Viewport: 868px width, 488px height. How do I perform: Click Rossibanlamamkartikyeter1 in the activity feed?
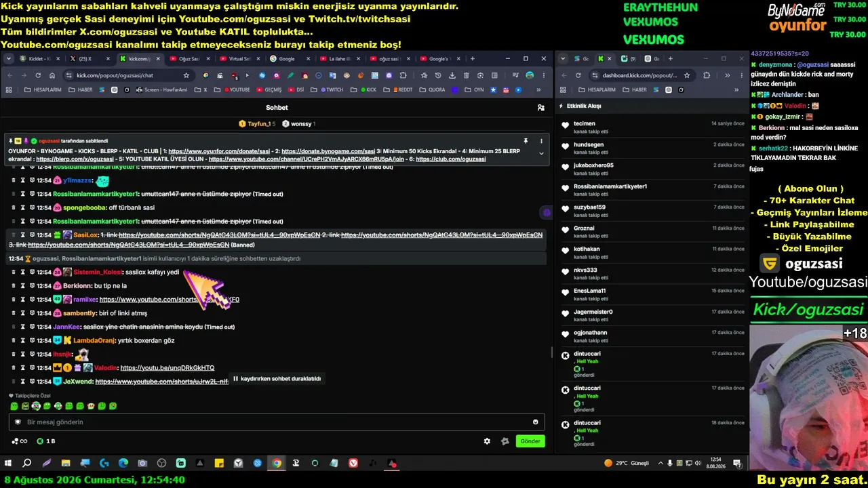click(x=610, y=186)
